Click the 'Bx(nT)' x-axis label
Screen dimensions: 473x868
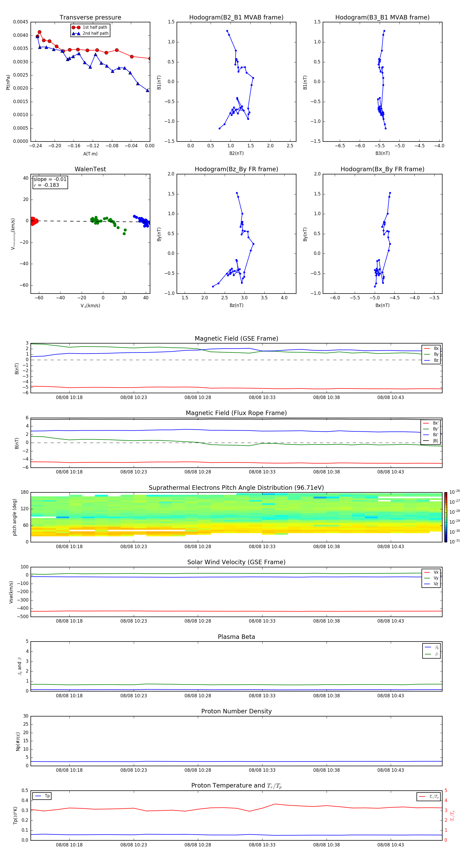click(x=382, y=305)
